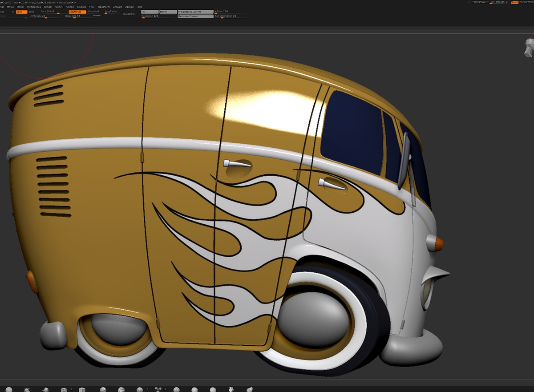
Task: Disable the LazyMouse option
Action: pyautogui.click(x=77, y=12)
